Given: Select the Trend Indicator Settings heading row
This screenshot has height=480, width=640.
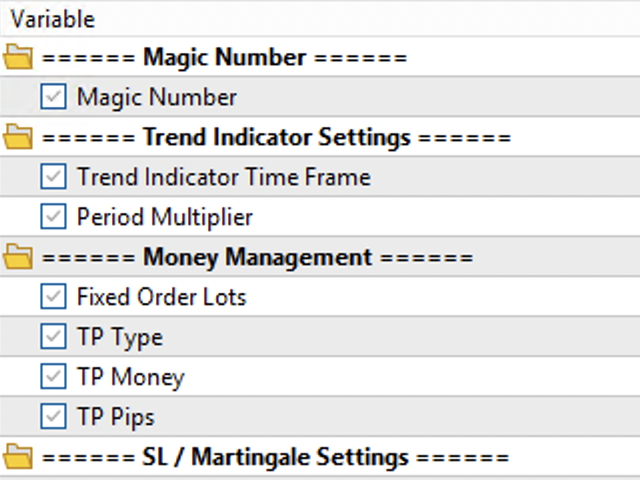Looking at the screenshot, I should (320, 137).
